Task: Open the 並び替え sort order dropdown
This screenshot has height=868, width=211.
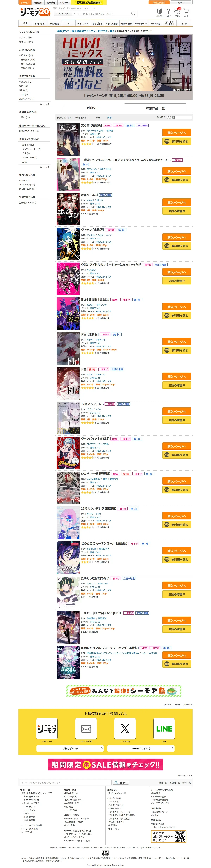Action: [x=179, y=118]
